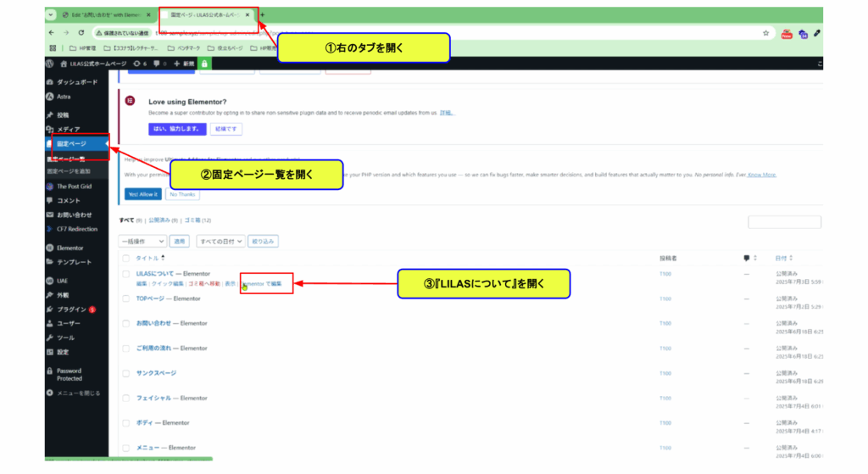The width and height of the screenshot is (868, 474).
Task: Open CF7 Redirection in the sidebar
Action: pyautogui.click(x=77, y=229)
